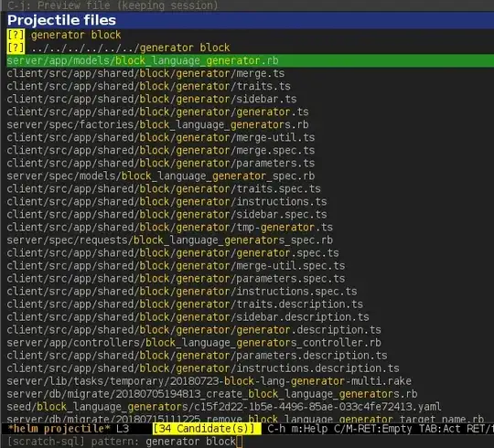Screen dimensions: 494x448
Task: Open generator/merge-util.ts candidate
Action: tap(161, 137)
